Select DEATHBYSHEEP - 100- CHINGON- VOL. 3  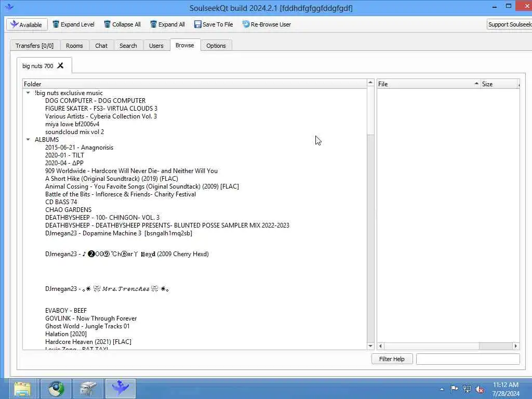(x=102, y=218)
